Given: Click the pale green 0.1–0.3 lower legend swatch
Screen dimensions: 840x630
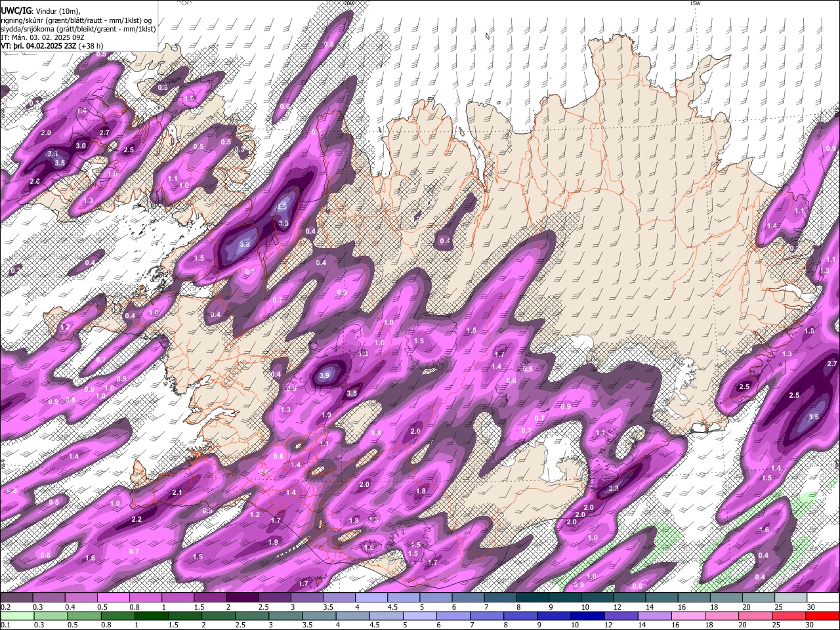Looking at the screenshot, I should coord(16,616).
